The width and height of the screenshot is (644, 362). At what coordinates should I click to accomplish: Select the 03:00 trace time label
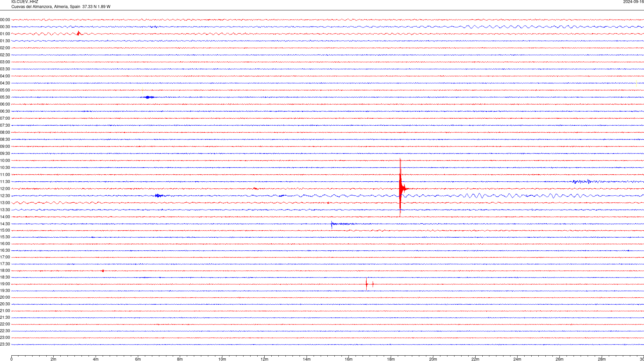pos(5,62)
